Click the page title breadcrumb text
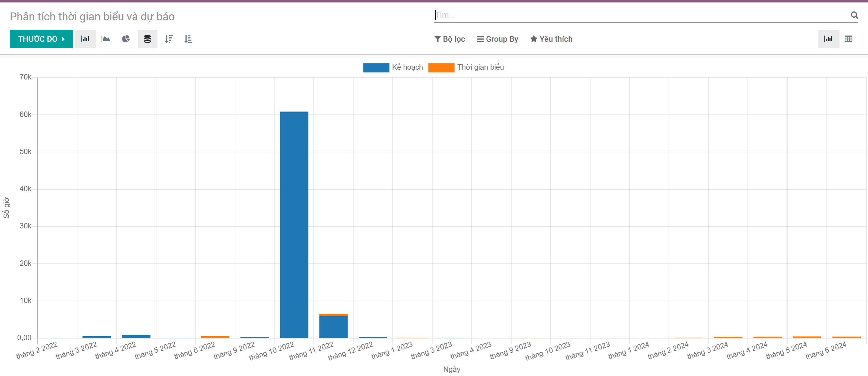Viewport: 868px width, 376px height. click(92, 17)
